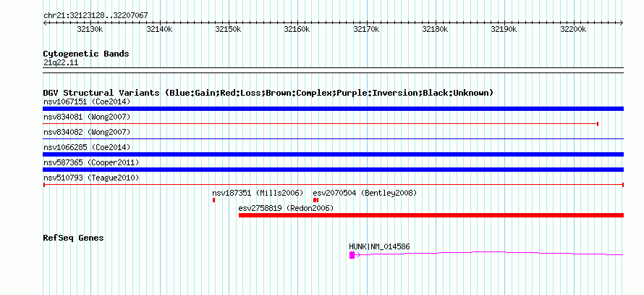Select the nsv834082 thin blue gain line
This screenshot has height=295, width=644.
(x=333, y=139)
